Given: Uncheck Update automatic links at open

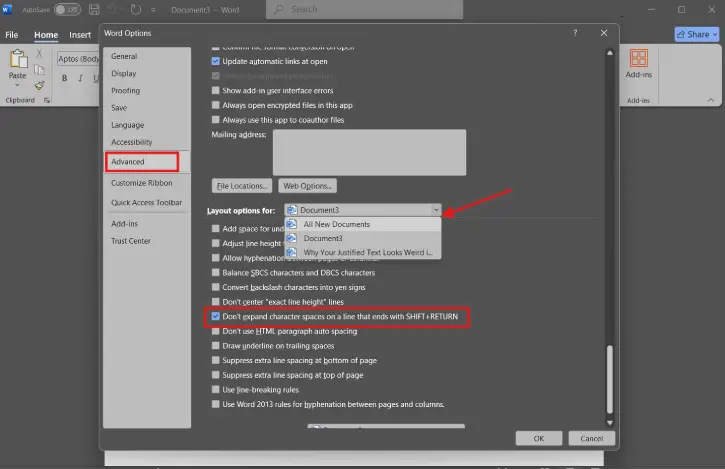Looking at the screenshot, I should 215,61.
